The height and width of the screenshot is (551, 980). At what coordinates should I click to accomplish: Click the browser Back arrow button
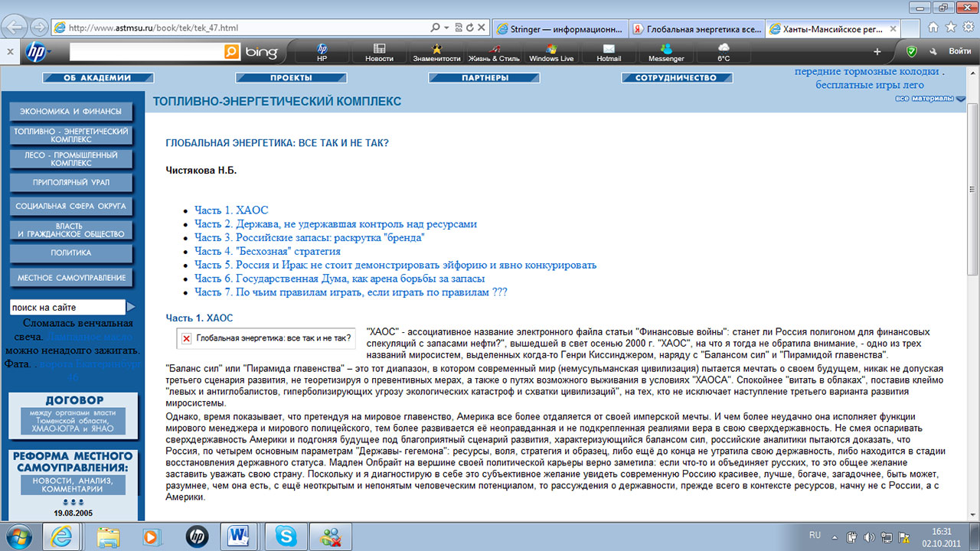[15, 27]
